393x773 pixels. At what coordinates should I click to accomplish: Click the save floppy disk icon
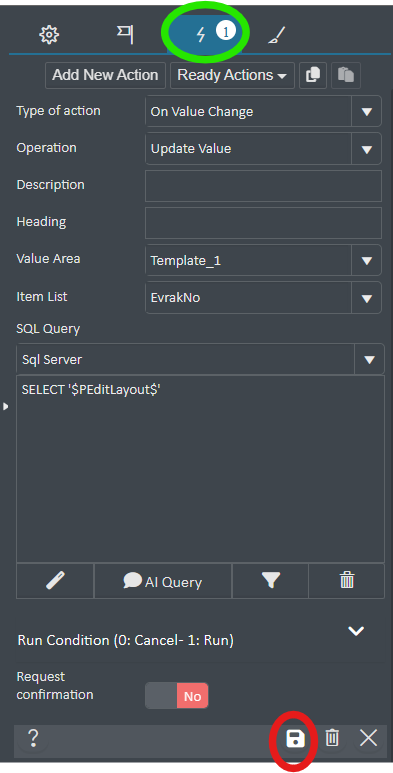click(295, 739)
